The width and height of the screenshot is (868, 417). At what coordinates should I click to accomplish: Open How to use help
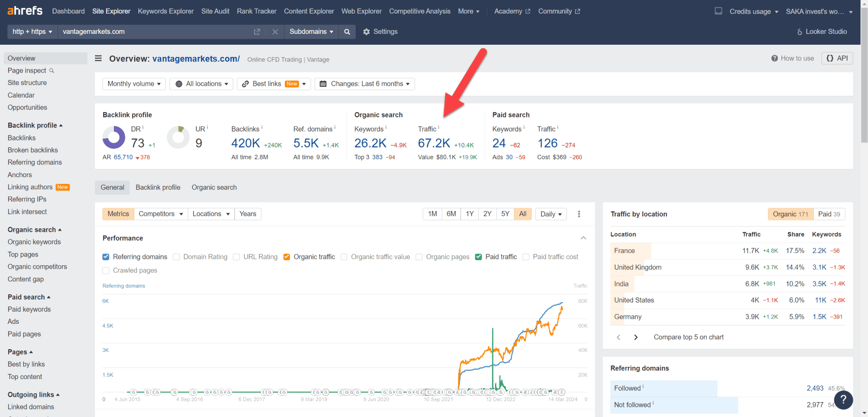point(793,58)
